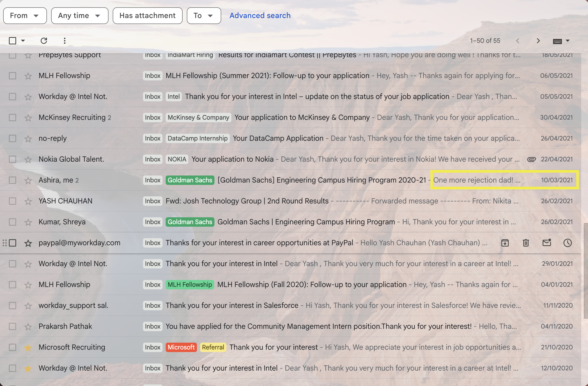Star the Ashira, me conversation
The height and width of the screenshot is (386, 588).
pos(28,180)
